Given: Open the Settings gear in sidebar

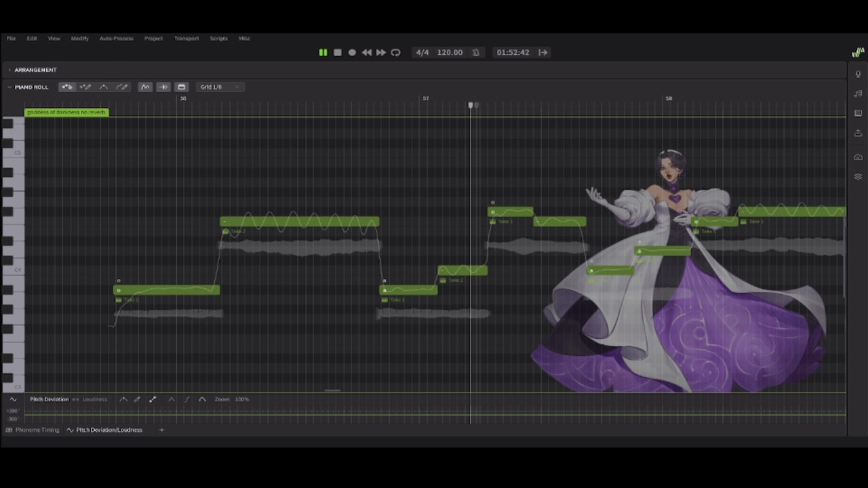Looking at the screenshot, I should [858, 176].
